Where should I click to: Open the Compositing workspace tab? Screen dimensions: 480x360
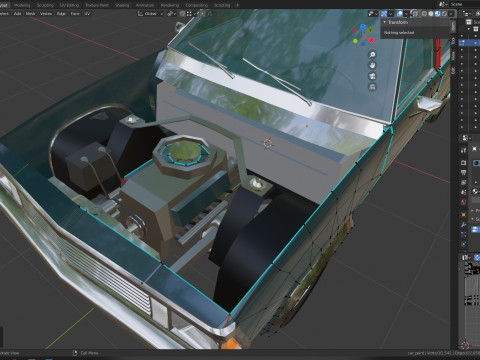pyautogui.click(x=197, y=5)
